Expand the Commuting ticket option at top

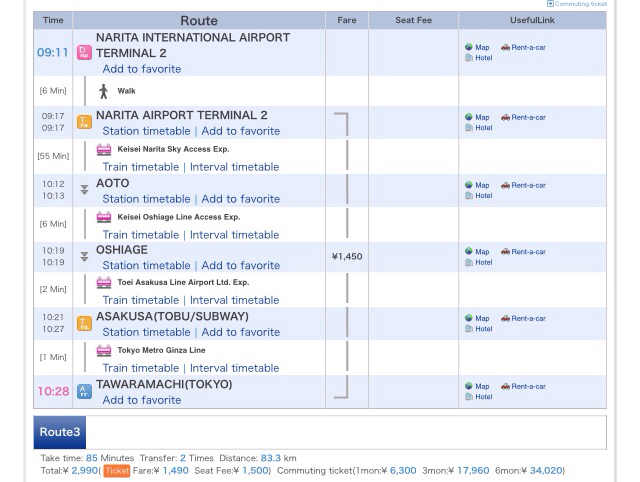click(577, 4)
